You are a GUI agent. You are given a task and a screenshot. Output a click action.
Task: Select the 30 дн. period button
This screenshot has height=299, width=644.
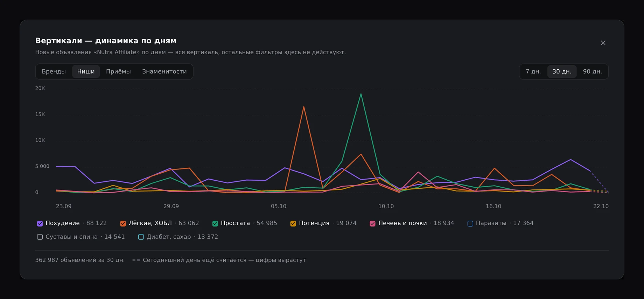click(x=562, y=71)
